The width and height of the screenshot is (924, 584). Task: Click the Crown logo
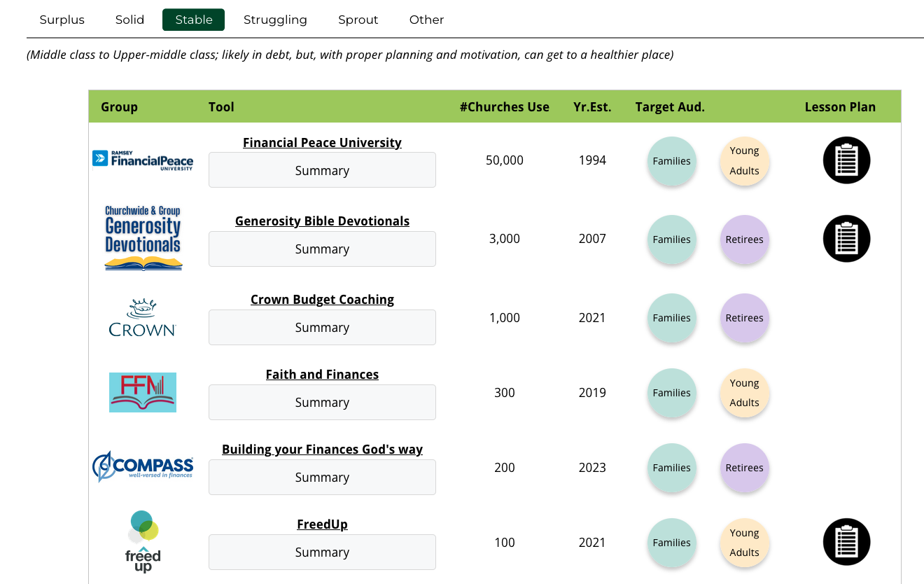pyautogui.click(x=143, y=317)
